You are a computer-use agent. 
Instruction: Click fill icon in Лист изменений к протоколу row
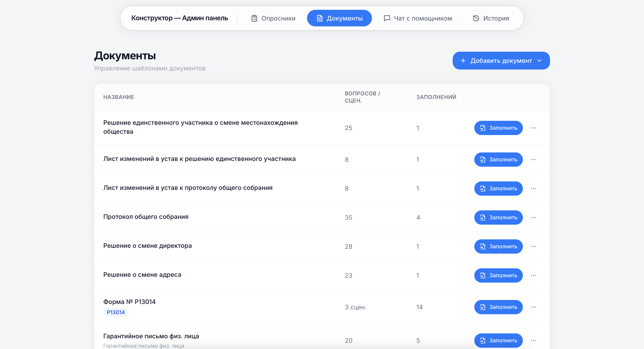pos(483,188)
